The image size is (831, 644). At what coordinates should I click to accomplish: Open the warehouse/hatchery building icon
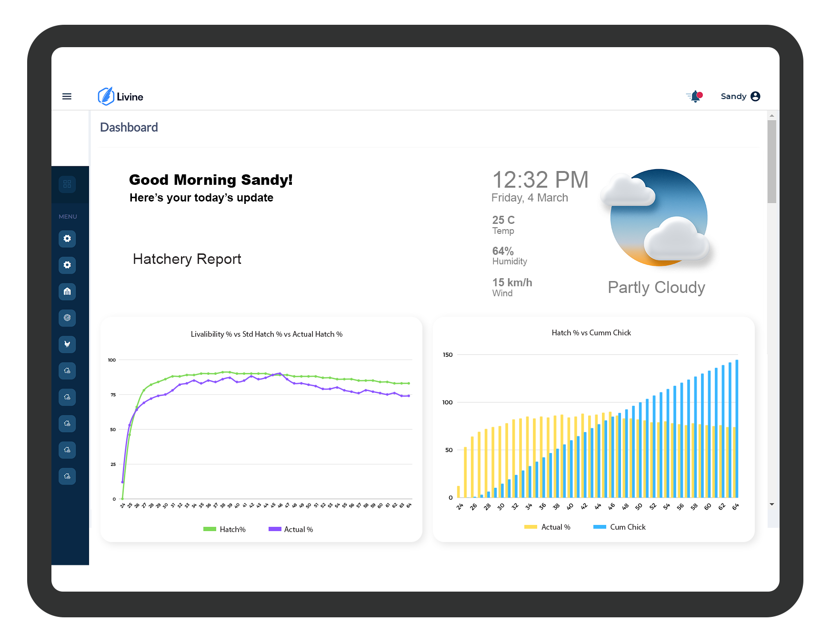point(67,292)
